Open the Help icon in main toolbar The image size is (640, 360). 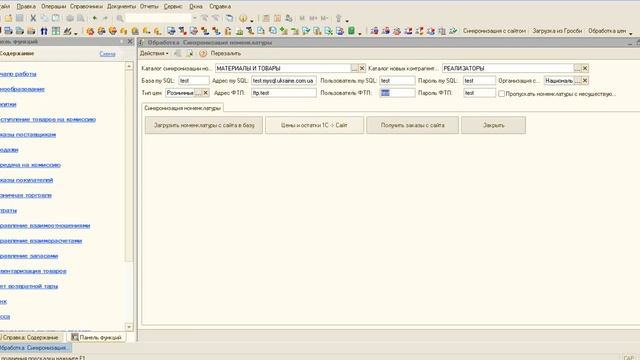pyautogui.click(x=243, y=18)
